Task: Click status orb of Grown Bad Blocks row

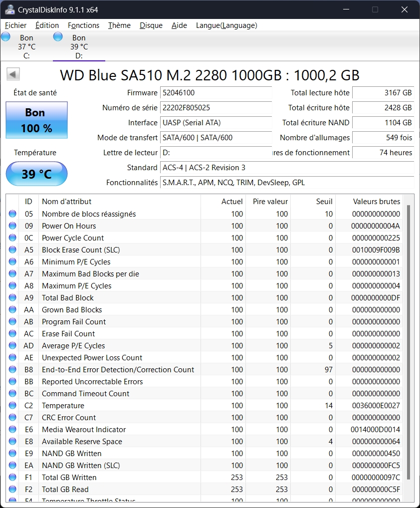Action: pos(12,310)
